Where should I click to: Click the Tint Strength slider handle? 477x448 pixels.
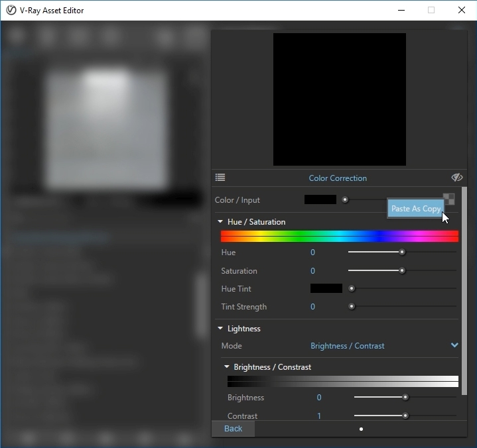(x=352, y=306)
